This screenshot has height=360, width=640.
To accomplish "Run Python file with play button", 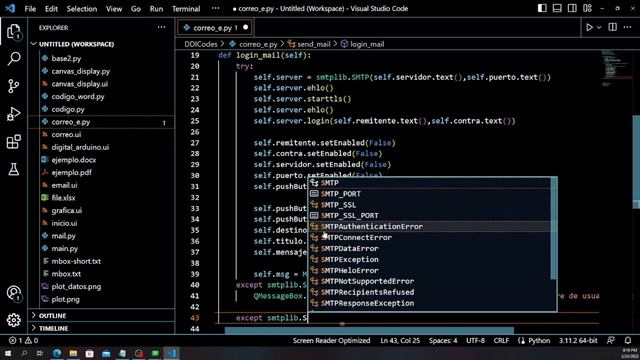I will 589,27.
